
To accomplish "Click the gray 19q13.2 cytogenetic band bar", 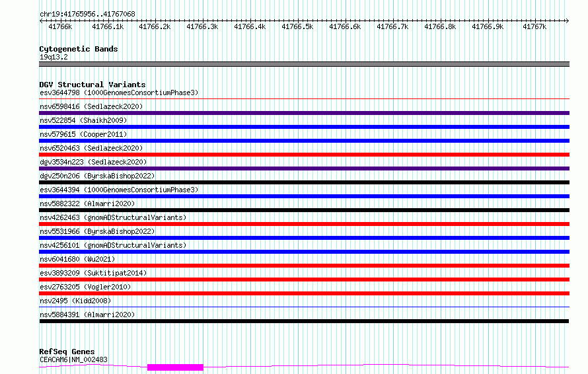I will [304, 64].
